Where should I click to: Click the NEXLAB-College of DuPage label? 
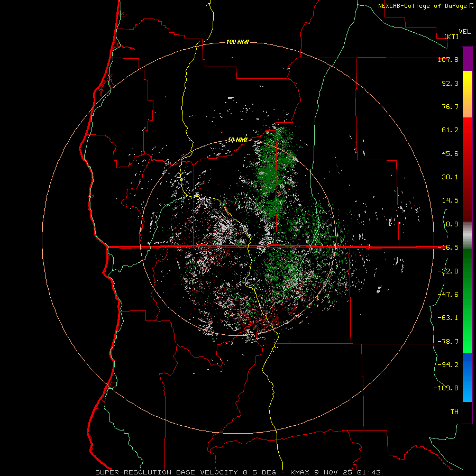point(423,6)
